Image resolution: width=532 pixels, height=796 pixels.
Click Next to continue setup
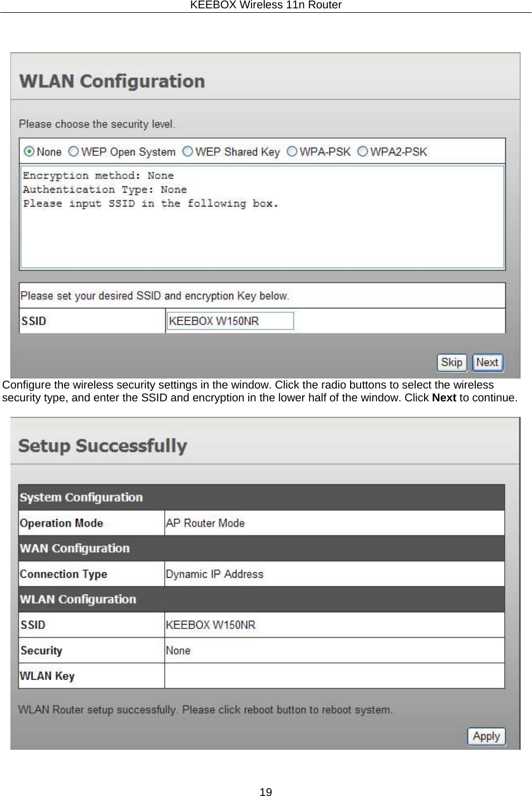pos(487,362)
